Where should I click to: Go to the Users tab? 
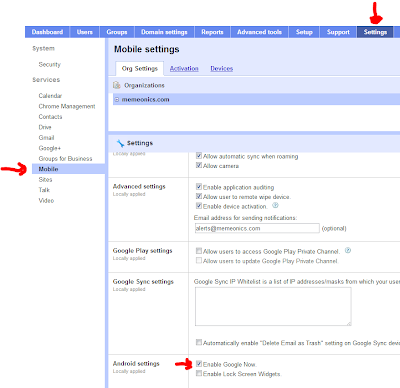tap(85, 32)
